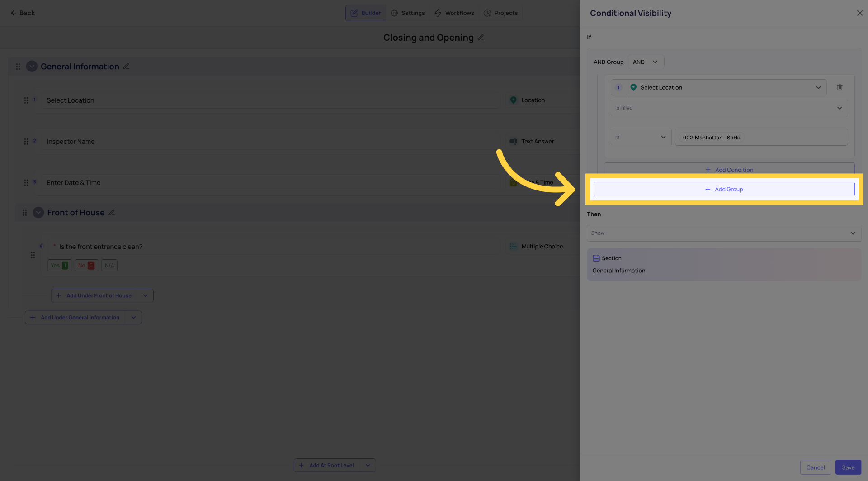
Task: Click the Section icon in target card
Action: [x=596, y=258]
